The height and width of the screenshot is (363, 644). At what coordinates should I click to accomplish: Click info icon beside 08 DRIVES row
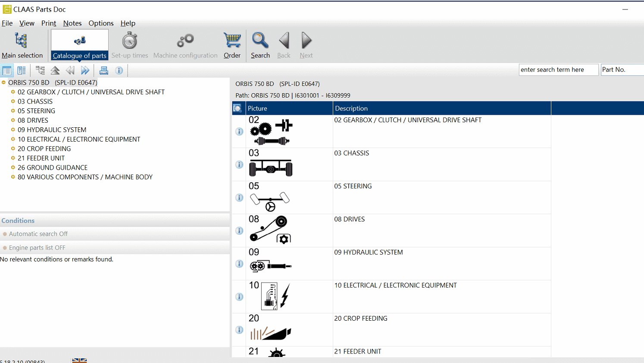point(239,230)
